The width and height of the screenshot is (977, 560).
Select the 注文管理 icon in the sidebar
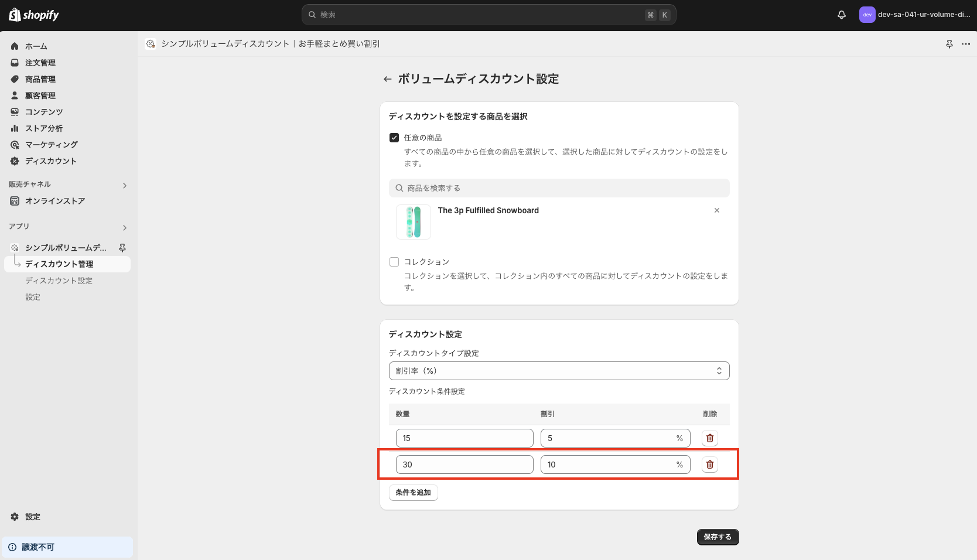point(14,63)
